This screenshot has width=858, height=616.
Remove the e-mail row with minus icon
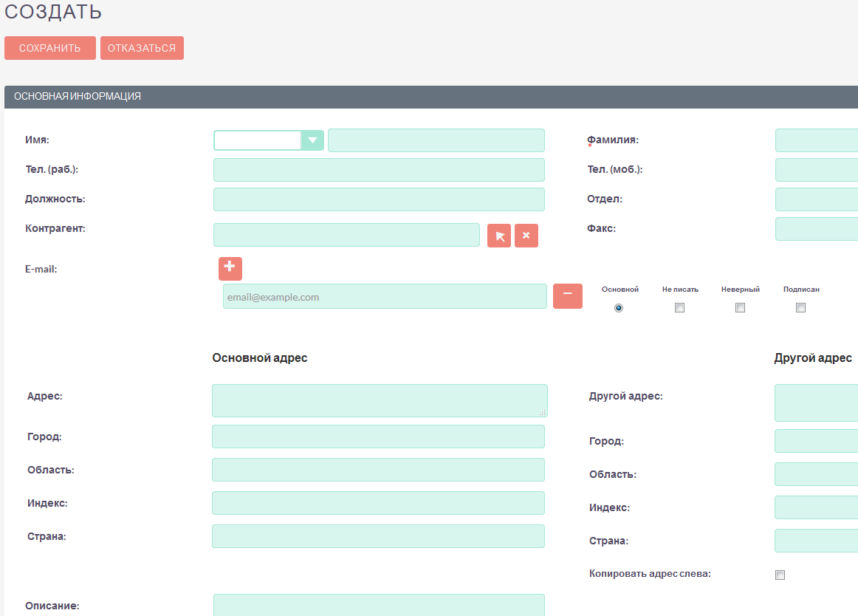(568, 296)
